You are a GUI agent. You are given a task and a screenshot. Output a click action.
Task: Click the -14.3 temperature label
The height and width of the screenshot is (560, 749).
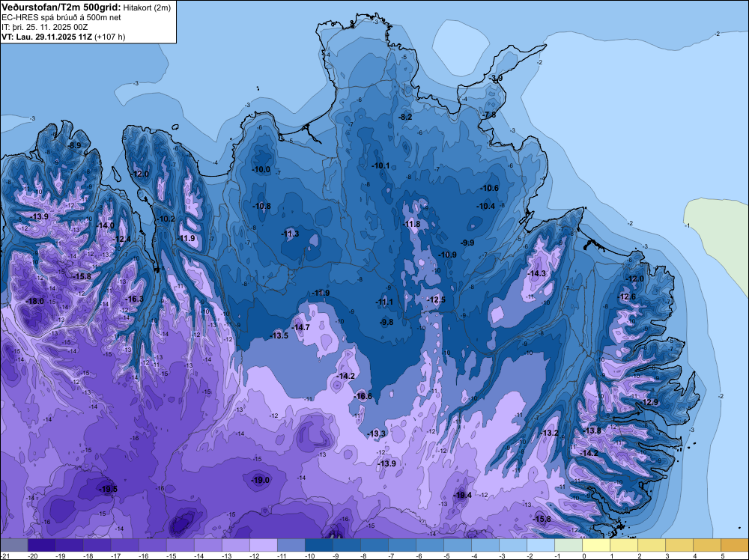point(537,273)
